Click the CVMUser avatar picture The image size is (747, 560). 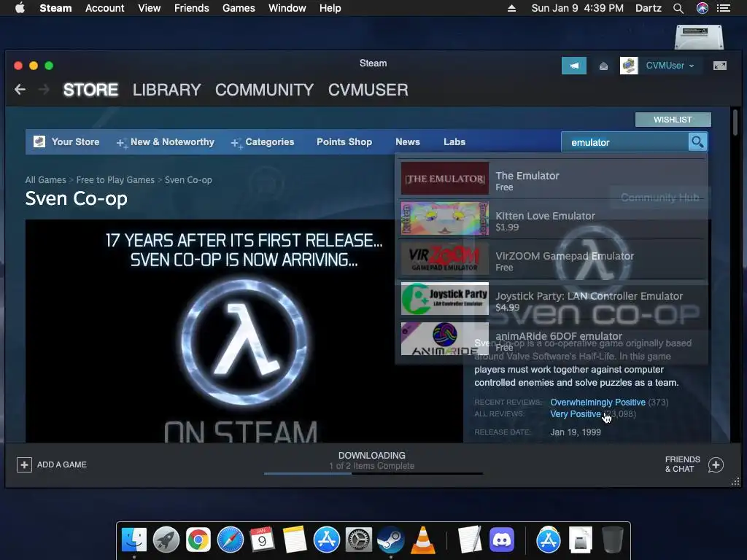click(x=629, y=66)
